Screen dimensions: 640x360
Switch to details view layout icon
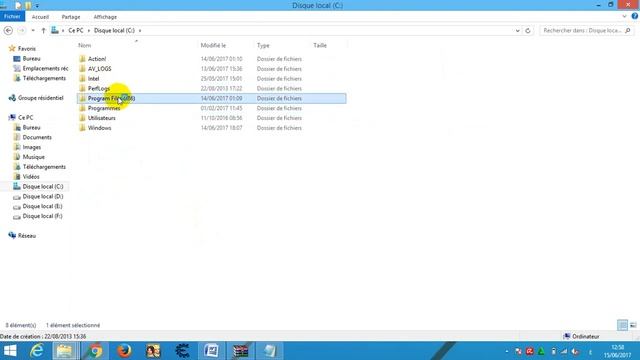coord(622,325)
